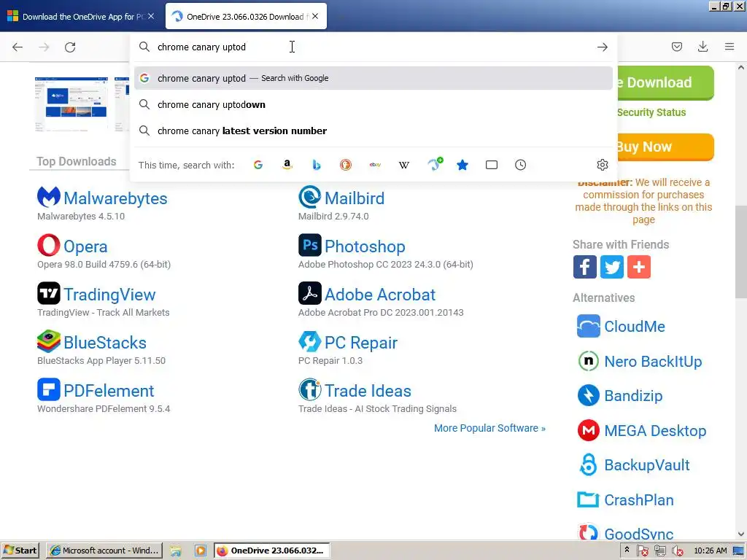The height and width of the screenshot is (560, 747).
Task: Open the Windows Start button
Action: pos(20,551)
